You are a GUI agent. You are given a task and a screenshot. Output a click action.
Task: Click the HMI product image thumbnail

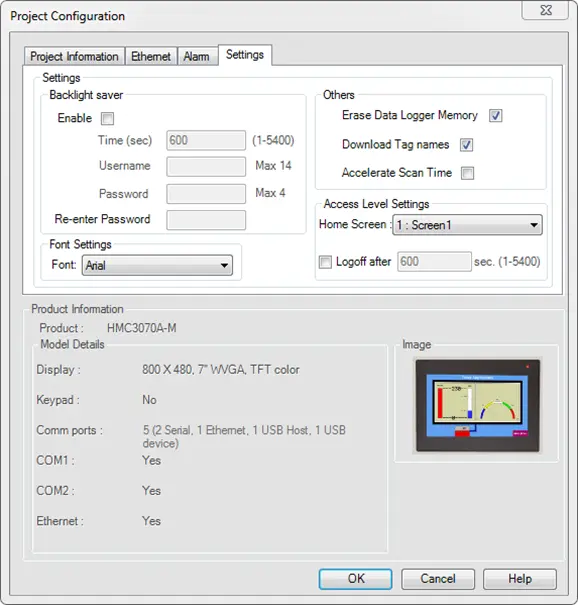[x=478, y=405]
